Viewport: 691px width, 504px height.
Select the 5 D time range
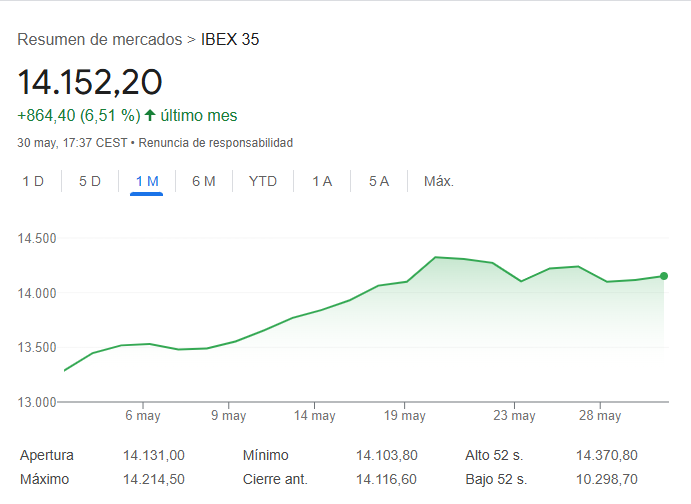pos(90,181)
